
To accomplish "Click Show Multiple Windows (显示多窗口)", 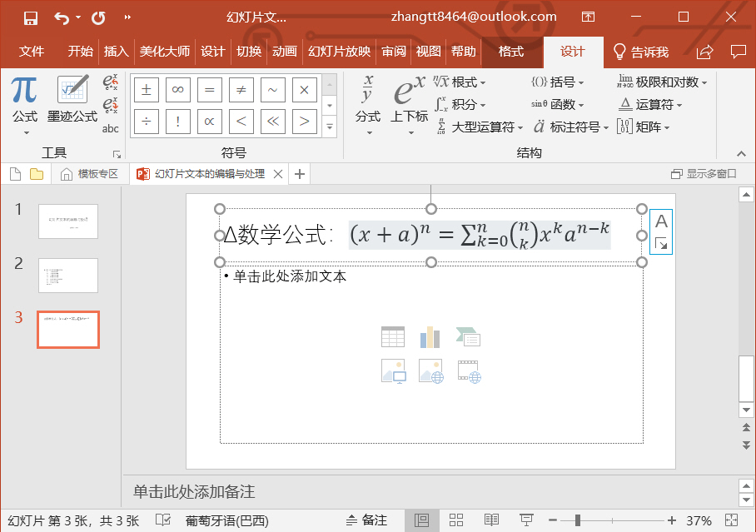I will point(704,174).
